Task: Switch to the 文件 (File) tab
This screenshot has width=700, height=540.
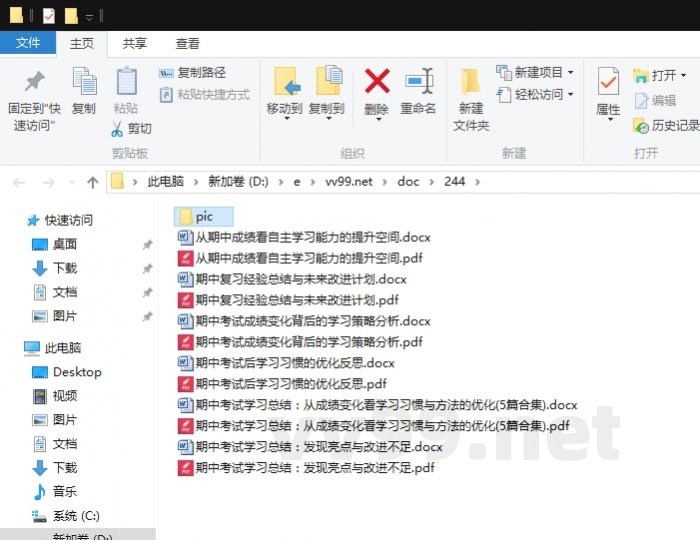Action: pos(28,43)
